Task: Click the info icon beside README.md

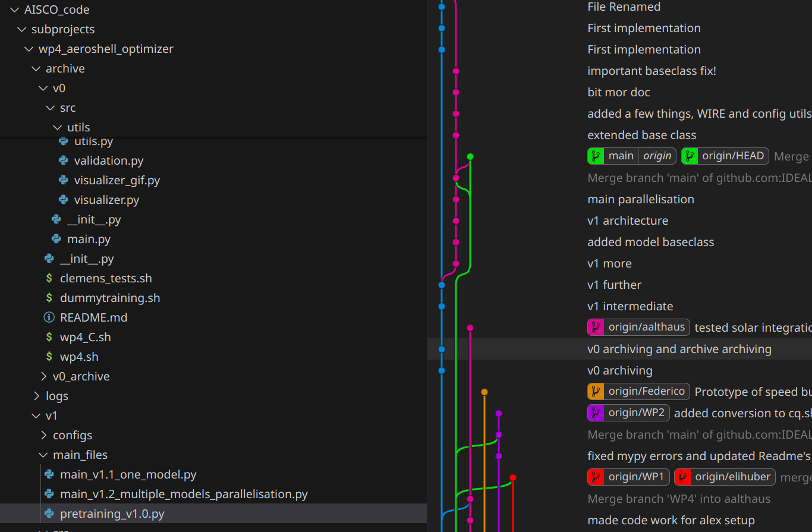Action: click(x=49, y=317)
